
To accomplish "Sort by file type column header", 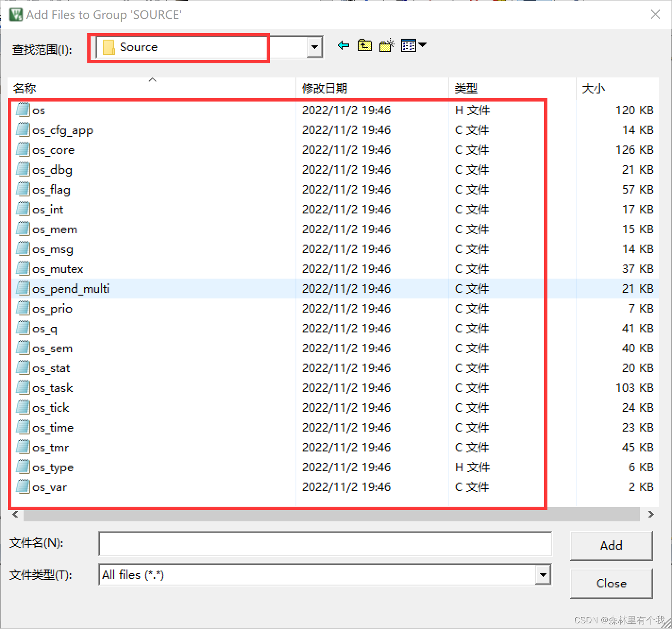I will 512,88.
